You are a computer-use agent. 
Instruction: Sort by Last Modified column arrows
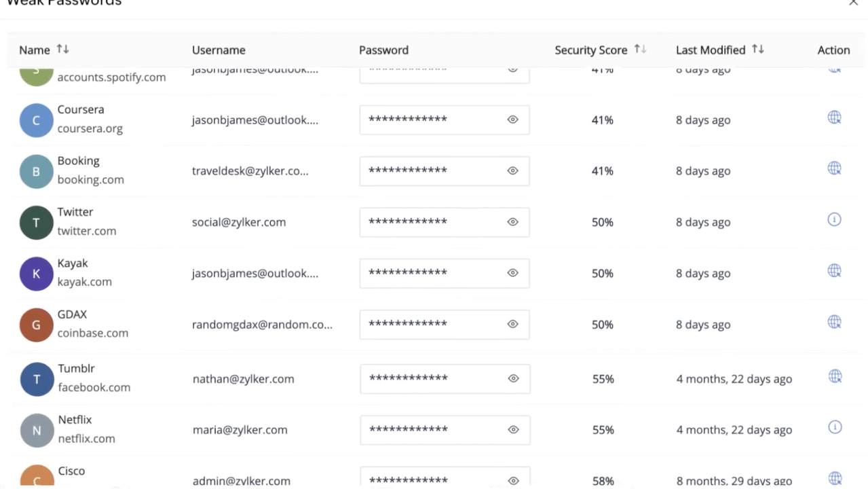point(758,50)
